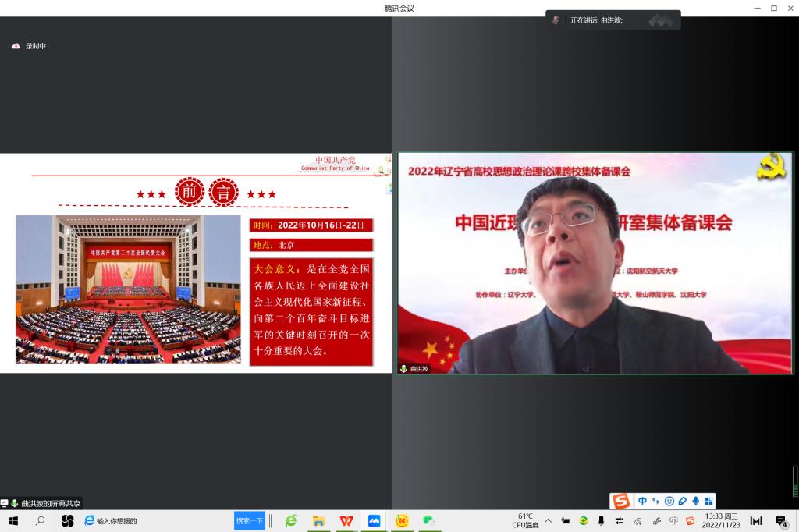799x532 pixels.
Task: Select the 曲洪波 speaker video tile
Action: coord(595,263)
